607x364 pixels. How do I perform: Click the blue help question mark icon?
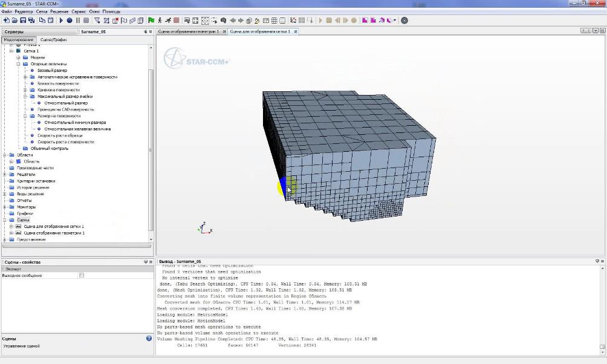149,339
